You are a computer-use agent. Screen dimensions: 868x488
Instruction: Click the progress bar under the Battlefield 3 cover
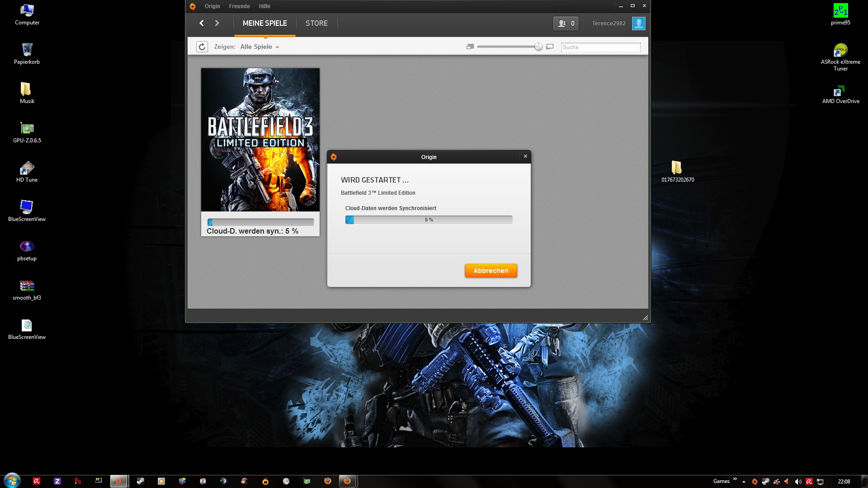pyautogui.click(x=260, y=222)
